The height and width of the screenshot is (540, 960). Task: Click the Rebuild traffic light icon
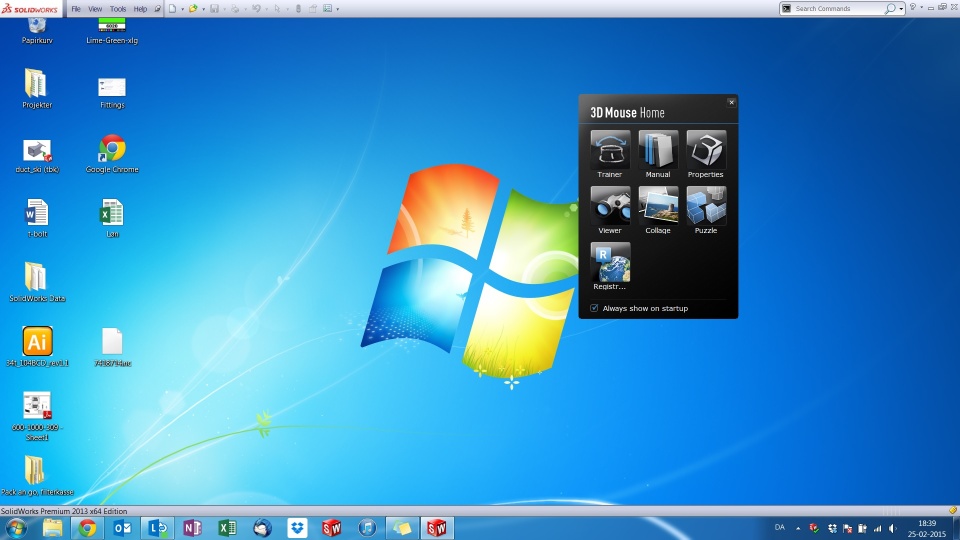(x=298, y=9)
